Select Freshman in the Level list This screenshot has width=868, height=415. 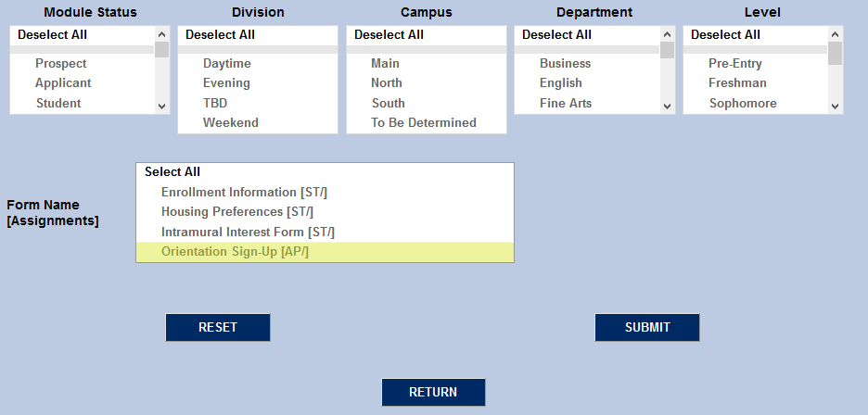coord(737,83)
